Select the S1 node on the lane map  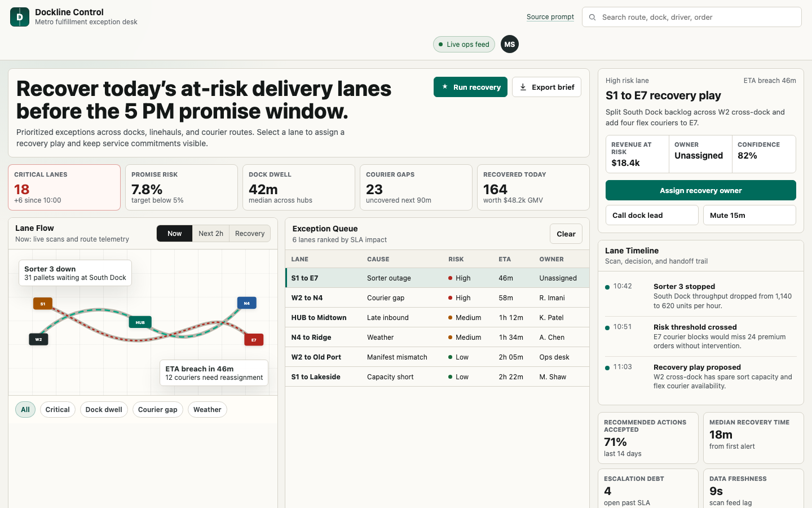tap(43, 304)
